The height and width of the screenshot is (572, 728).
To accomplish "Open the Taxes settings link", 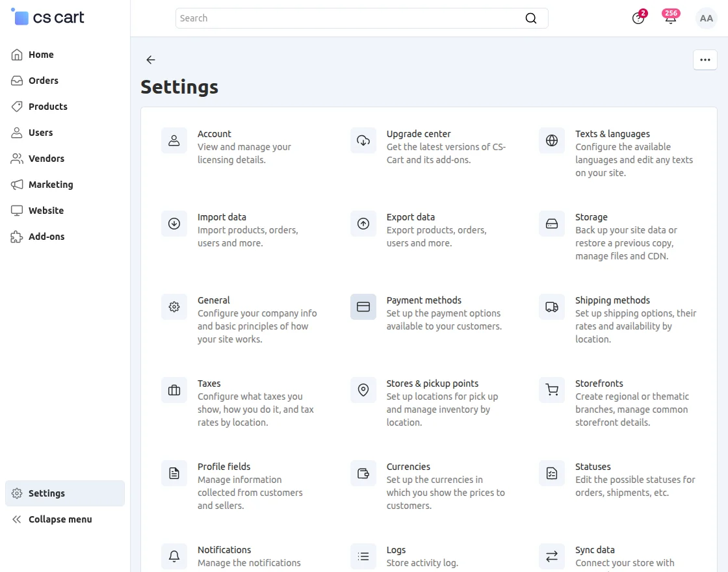I will 209,383.
